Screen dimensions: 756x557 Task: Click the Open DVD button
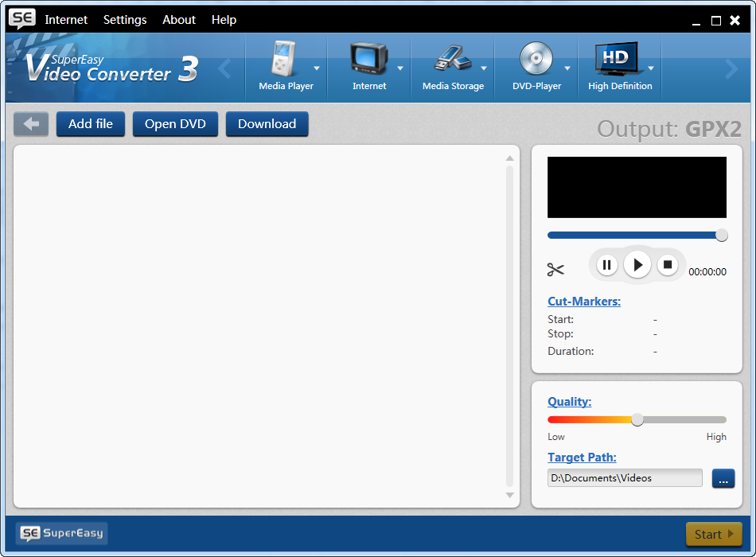click(176, 124)
